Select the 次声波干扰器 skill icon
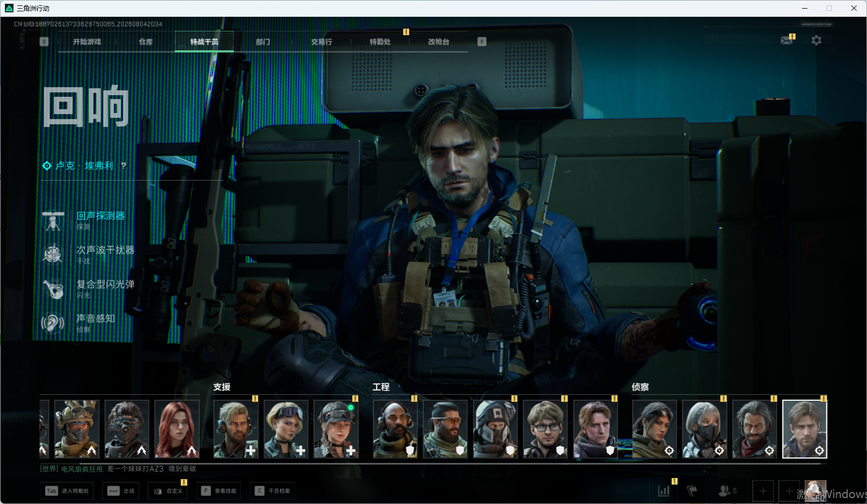This screenshot has height=504, width=867. coord(53,254)
